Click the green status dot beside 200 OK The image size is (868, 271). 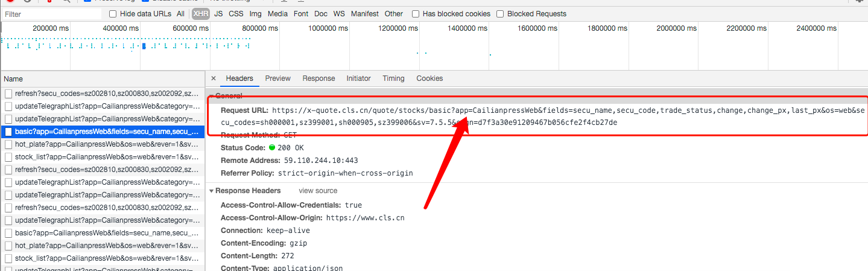tap(272, 148)
